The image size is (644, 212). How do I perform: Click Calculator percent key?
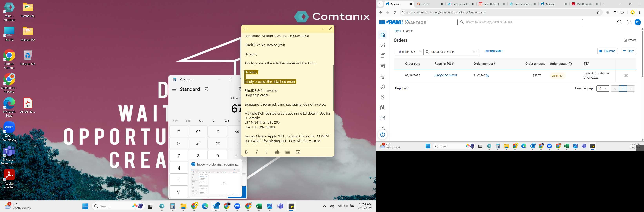[179, 131]
